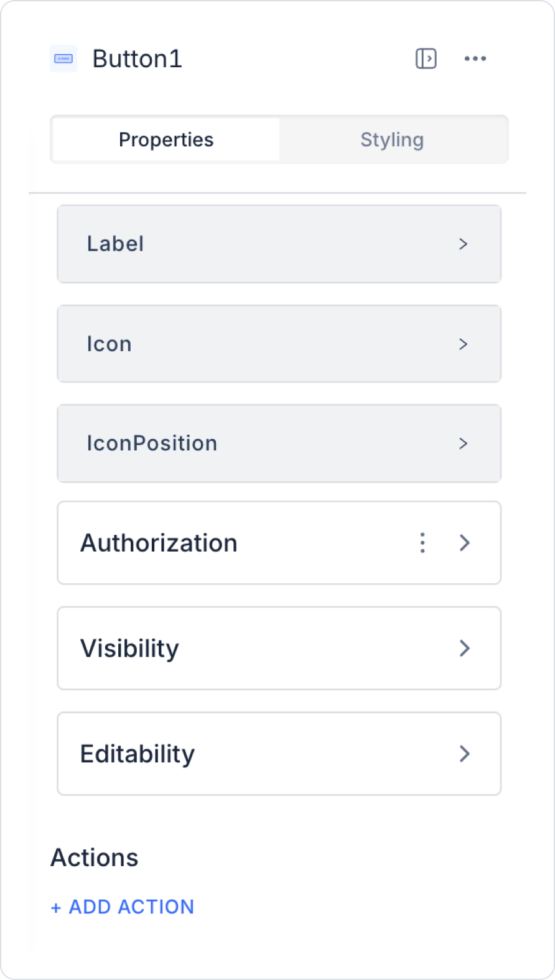This screenshot has width=555, height=980.
Task: Collapse the side panel using panel icon
Action: 426,59
